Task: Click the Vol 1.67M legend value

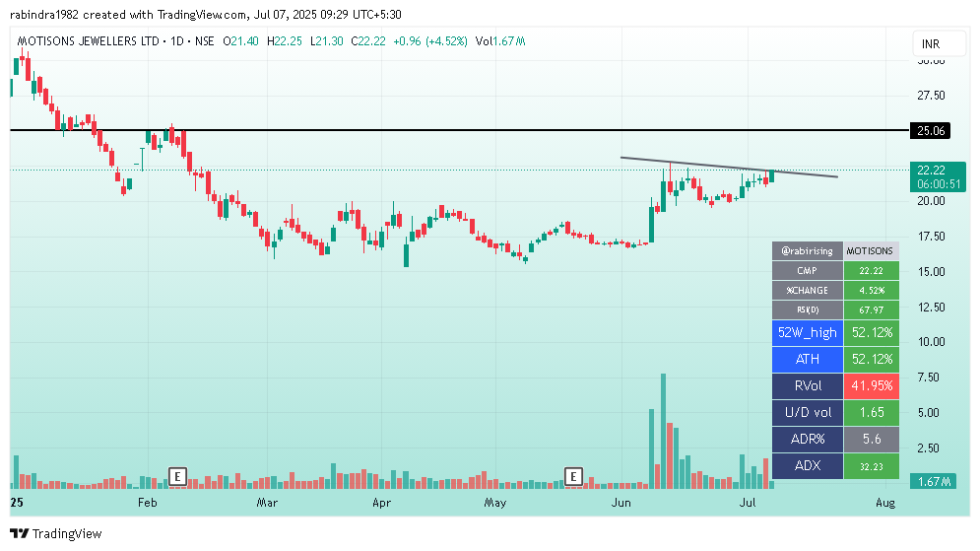Action: (x=500, y=41)
